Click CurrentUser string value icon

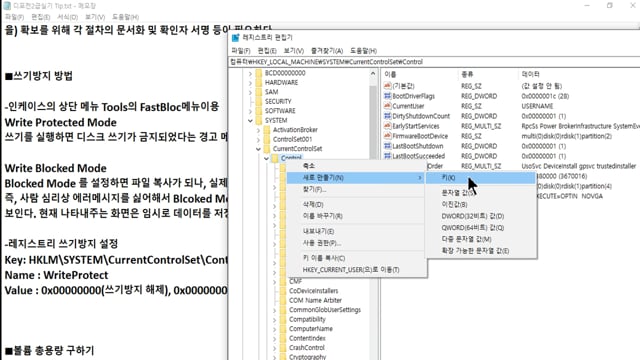[x=387, y=106]
